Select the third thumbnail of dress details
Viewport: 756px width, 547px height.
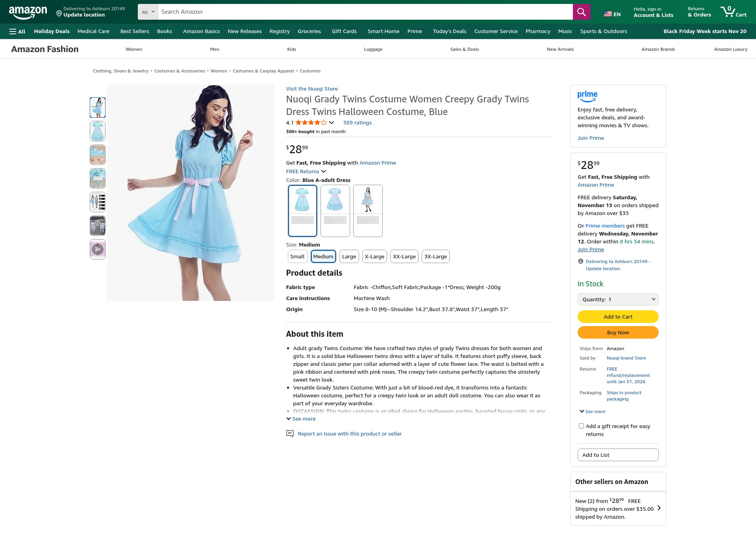(x=98, y=155)
